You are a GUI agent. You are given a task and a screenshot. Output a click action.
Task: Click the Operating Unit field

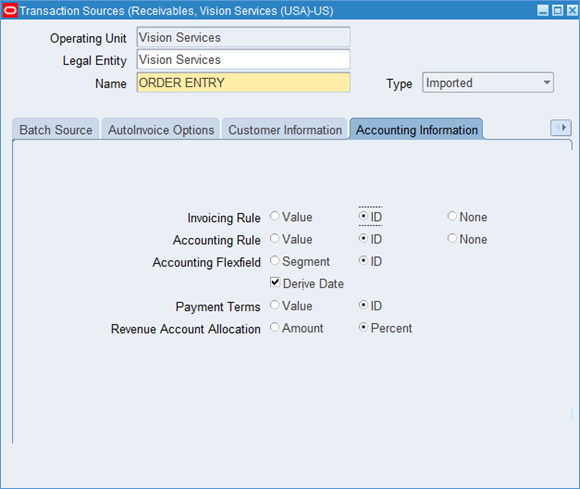pos(243,37)
